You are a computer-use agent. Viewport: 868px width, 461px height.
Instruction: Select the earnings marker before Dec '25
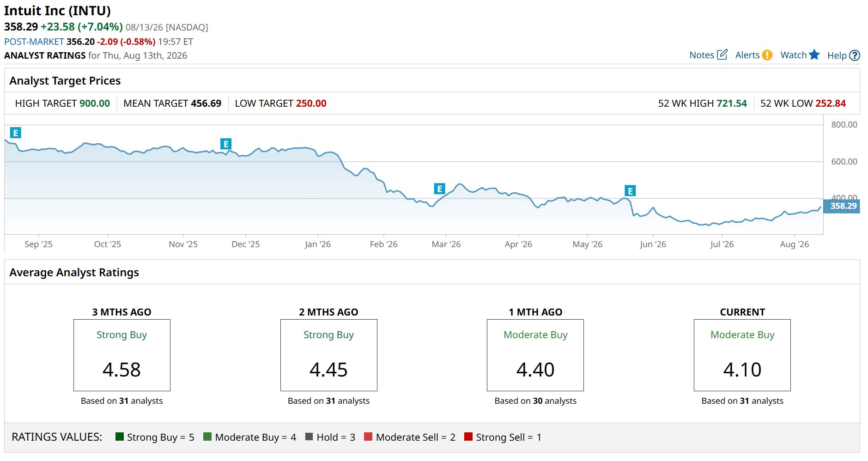tap(226, 144)
